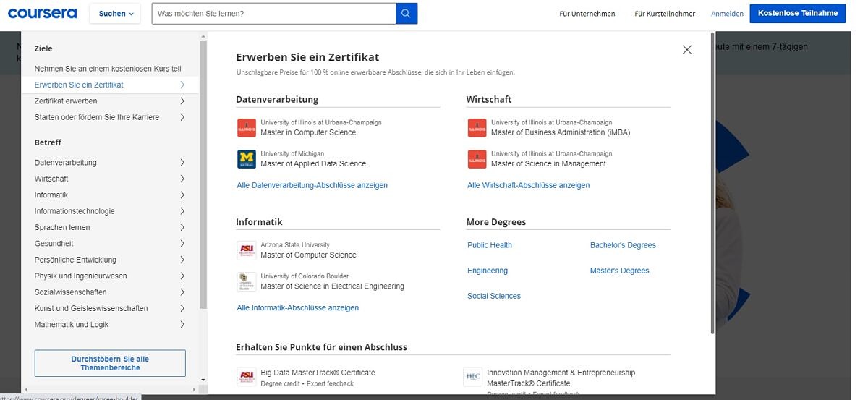This screenshot has height=400, width=868.
Task: Select Nehmen Sie an einem kostenlosen Kurs teil
Action: [x=108, y=69]
